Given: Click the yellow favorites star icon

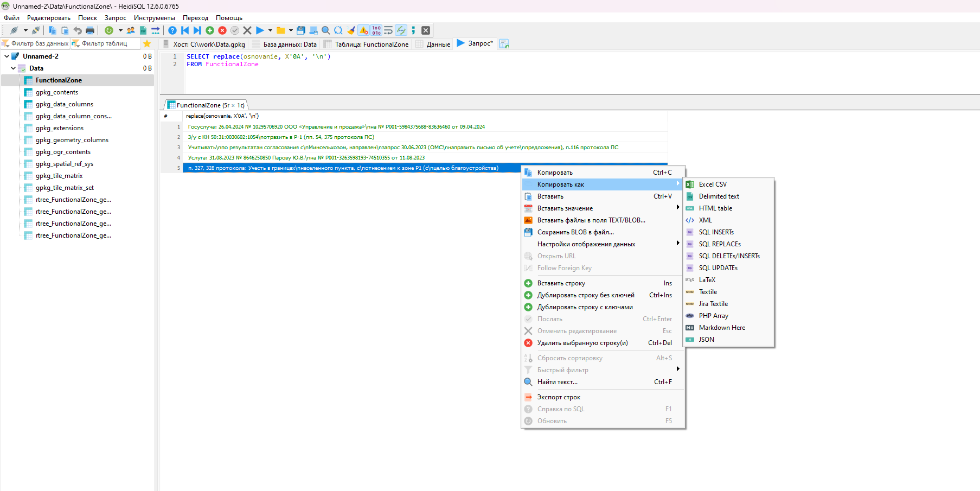Looking at the screenshot, I should [147, 43].
